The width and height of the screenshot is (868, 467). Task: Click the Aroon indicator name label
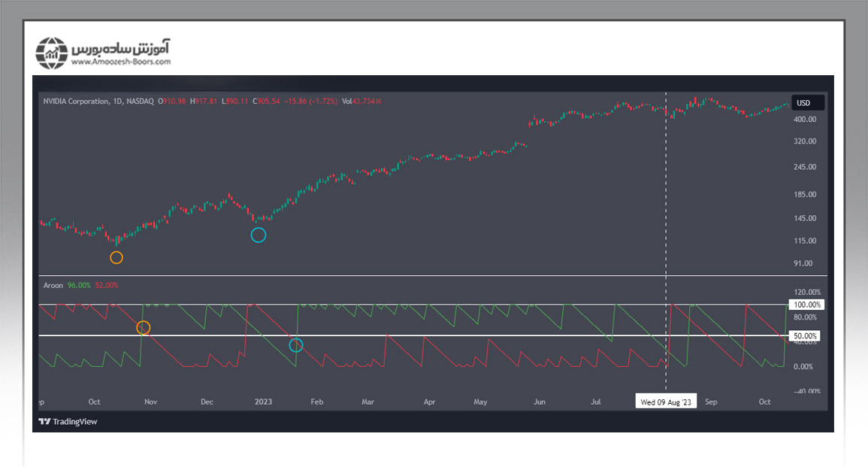click(53, 286)
